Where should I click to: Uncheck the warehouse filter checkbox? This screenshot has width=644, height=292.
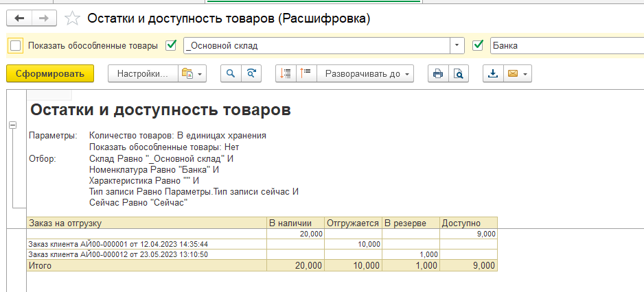coord(171,45)
